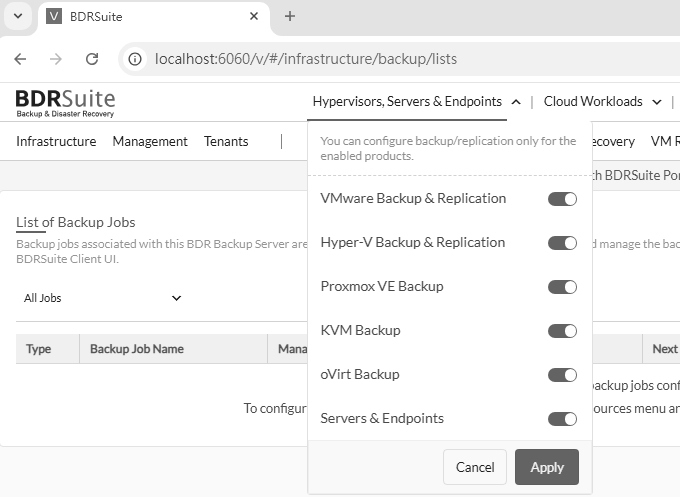Reload the page with refresh icon
This screenshot has height=497, width=680.
(92, 59)
